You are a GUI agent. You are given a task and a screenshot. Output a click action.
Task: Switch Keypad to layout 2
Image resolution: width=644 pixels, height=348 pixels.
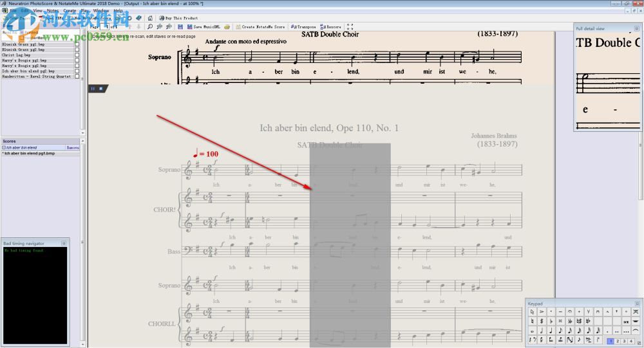(x=618, y=341)
